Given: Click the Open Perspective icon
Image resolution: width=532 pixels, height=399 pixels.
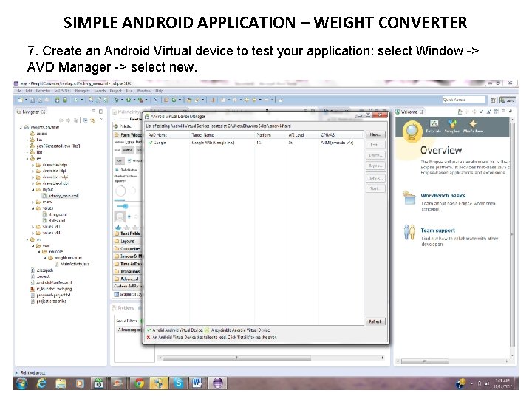Looking at the screenshot, I should click(x=494, y=100).
